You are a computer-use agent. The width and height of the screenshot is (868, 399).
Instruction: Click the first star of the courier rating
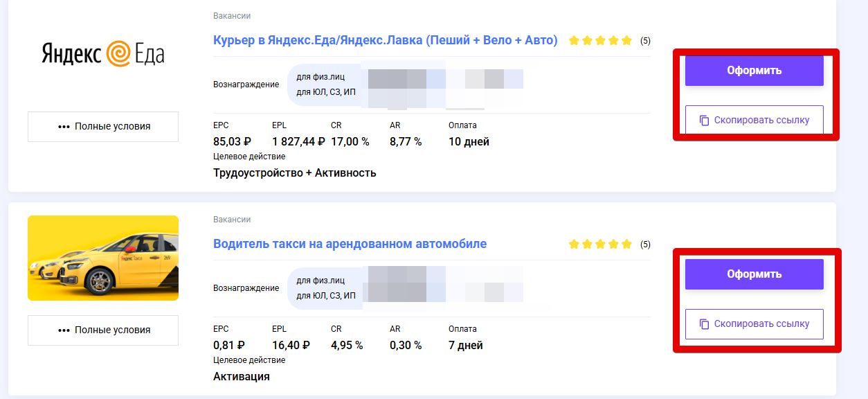574,41
